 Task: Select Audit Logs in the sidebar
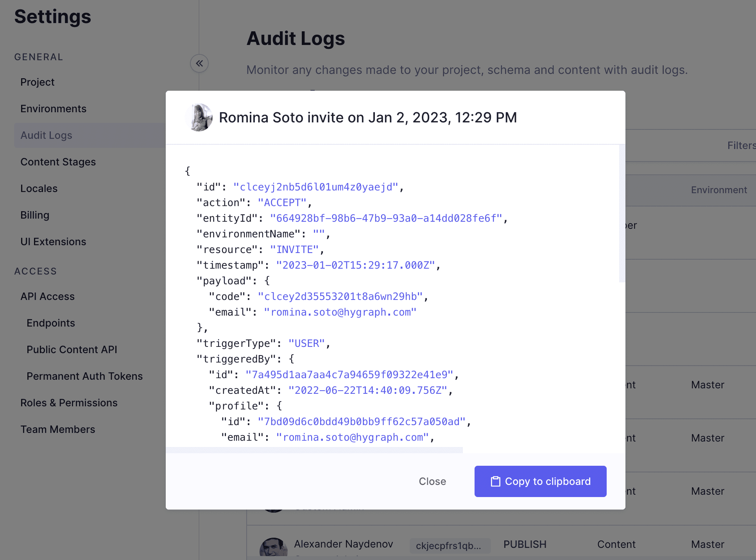pyautogui.click(x=46, y=135)
